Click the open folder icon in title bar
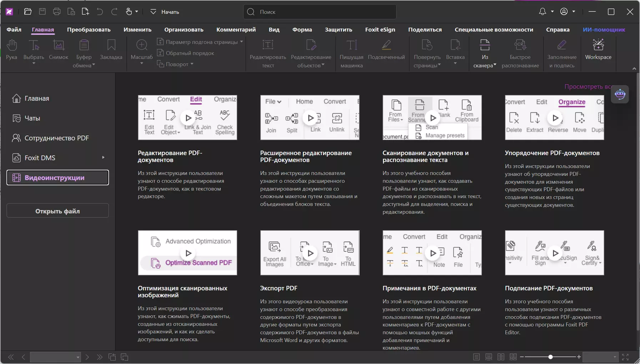Image resolution: width=640 pixels, height=364 pixels. pyautogui.click(x=27, y=11)
